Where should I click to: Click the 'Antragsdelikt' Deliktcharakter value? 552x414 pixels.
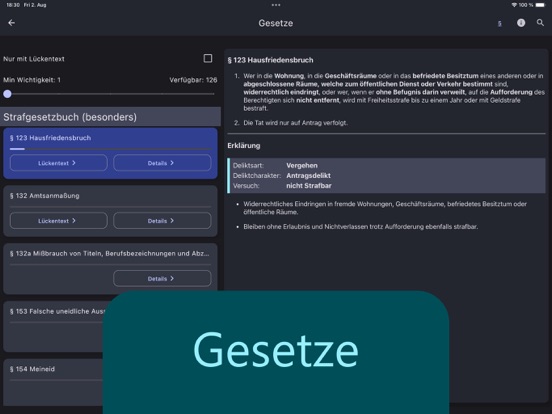[x=308, y=176]
